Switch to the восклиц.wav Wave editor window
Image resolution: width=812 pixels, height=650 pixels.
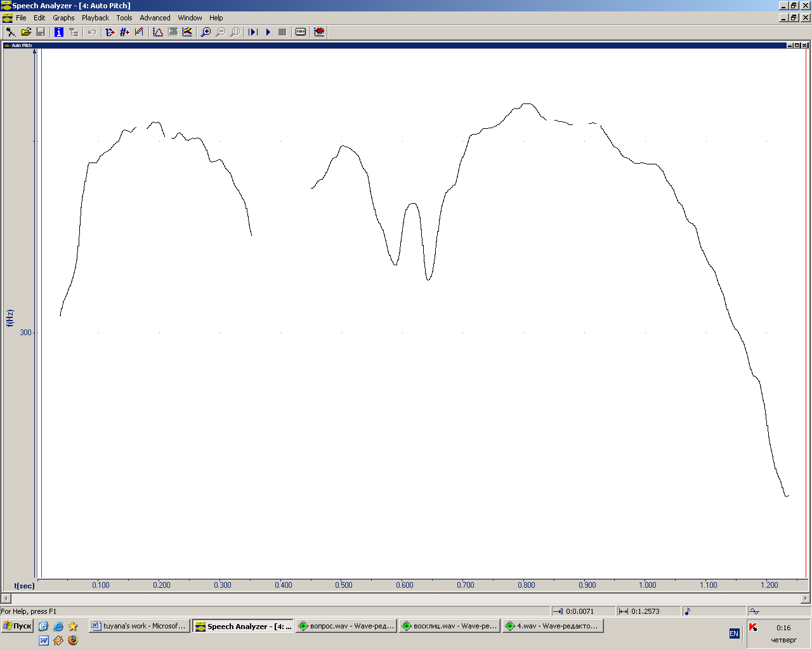tap(450, 626)
